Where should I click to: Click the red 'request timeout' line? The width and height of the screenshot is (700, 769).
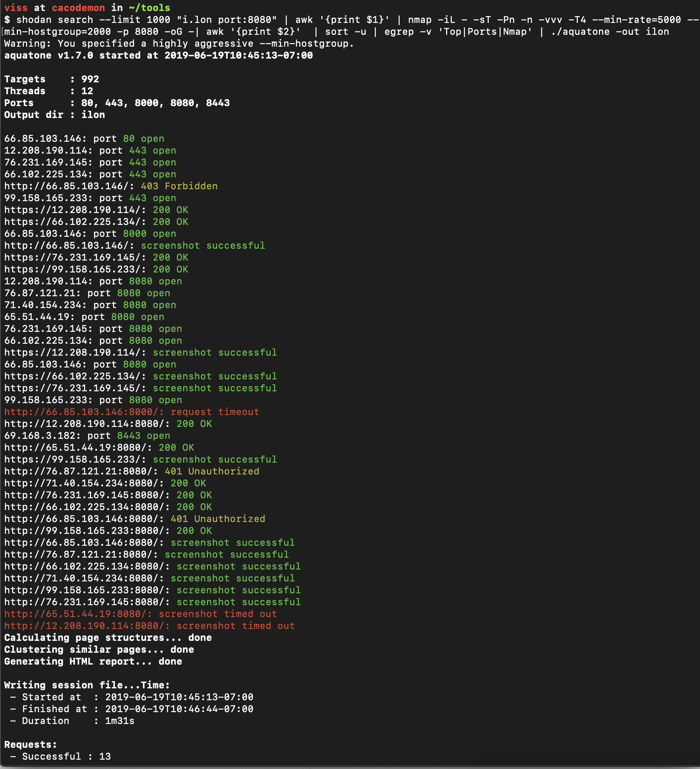point(132,412)
